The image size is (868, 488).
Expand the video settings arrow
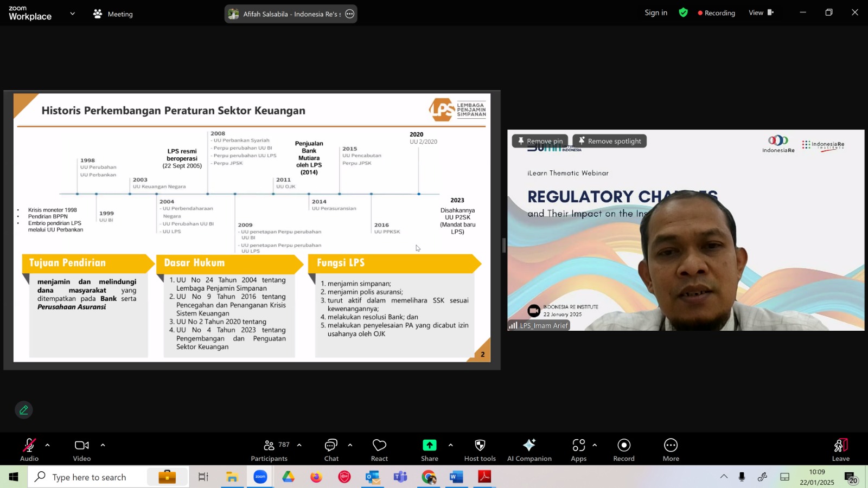103,445
